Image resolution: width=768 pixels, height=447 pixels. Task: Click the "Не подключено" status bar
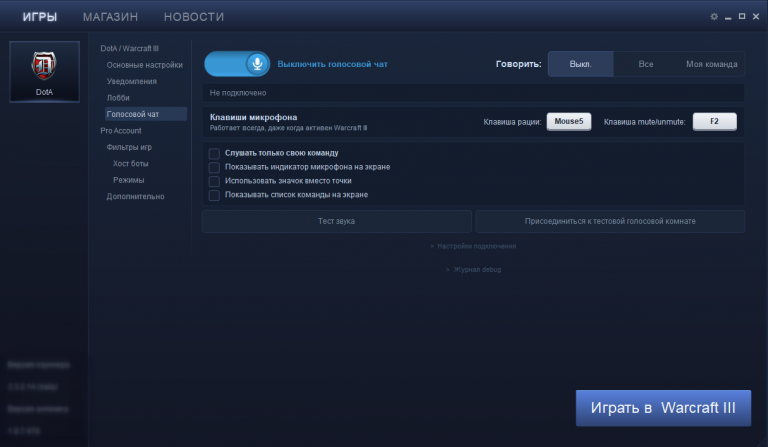(x=473, y=93)
